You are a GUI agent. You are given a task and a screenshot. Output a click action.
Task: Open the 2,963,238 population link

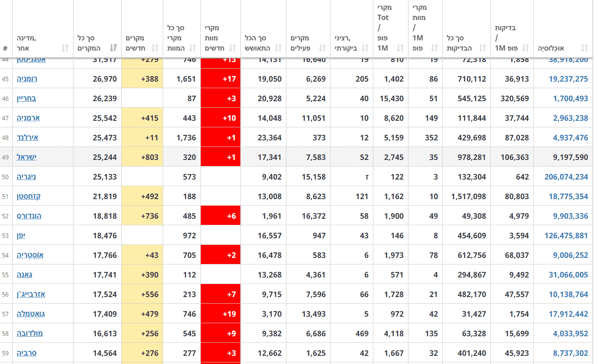coord(571,118)
